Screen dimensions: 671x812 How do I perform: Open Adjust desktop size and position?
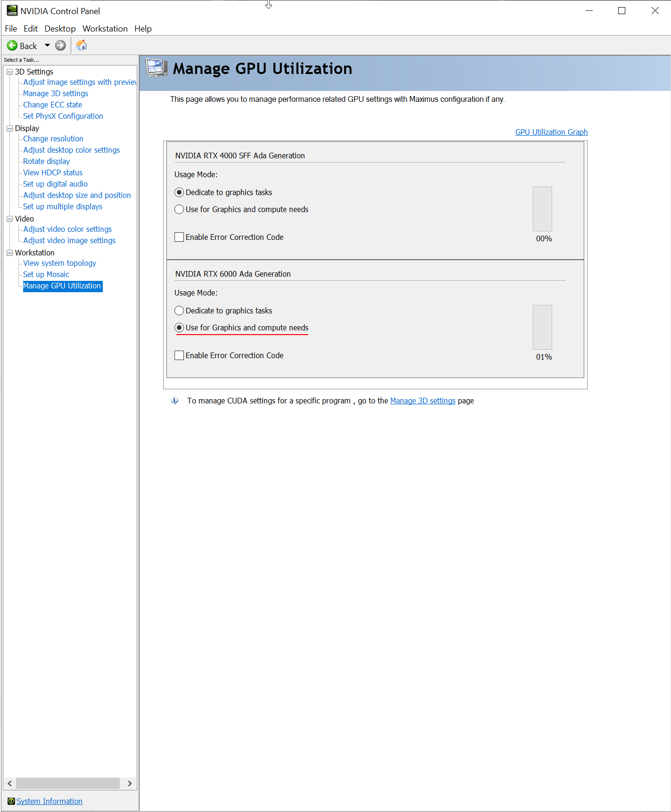77,195
